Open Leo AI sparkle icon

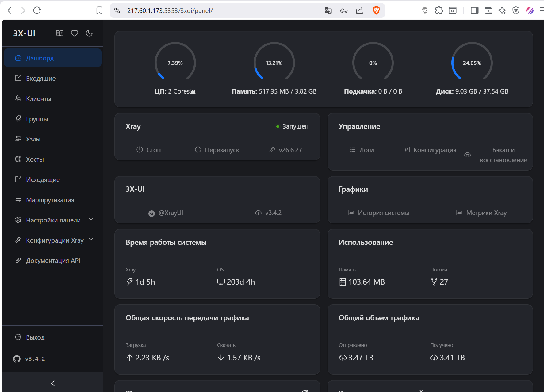coord(502,10)
